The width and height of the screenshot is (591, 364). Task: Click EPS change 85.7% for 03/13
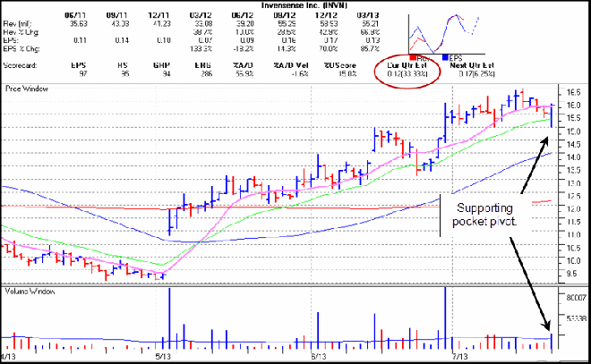coord(371,48)
